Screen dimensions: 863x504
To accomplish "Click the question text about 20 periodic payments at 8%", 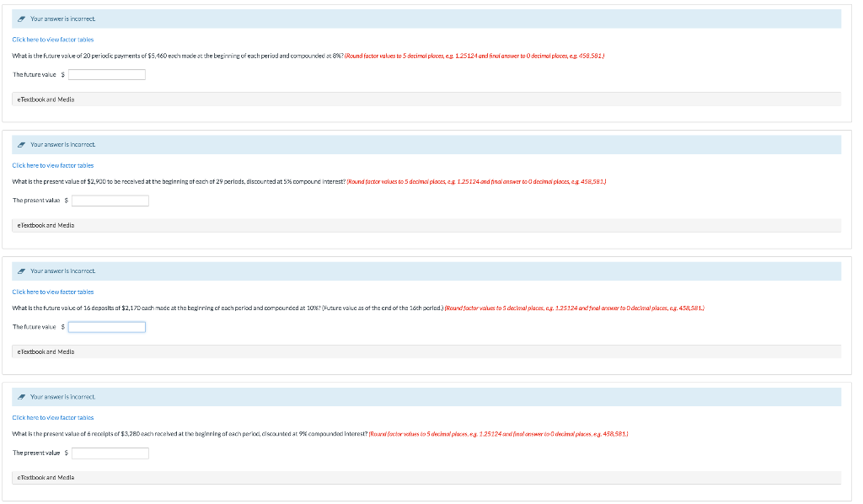I will click(178, 56).
